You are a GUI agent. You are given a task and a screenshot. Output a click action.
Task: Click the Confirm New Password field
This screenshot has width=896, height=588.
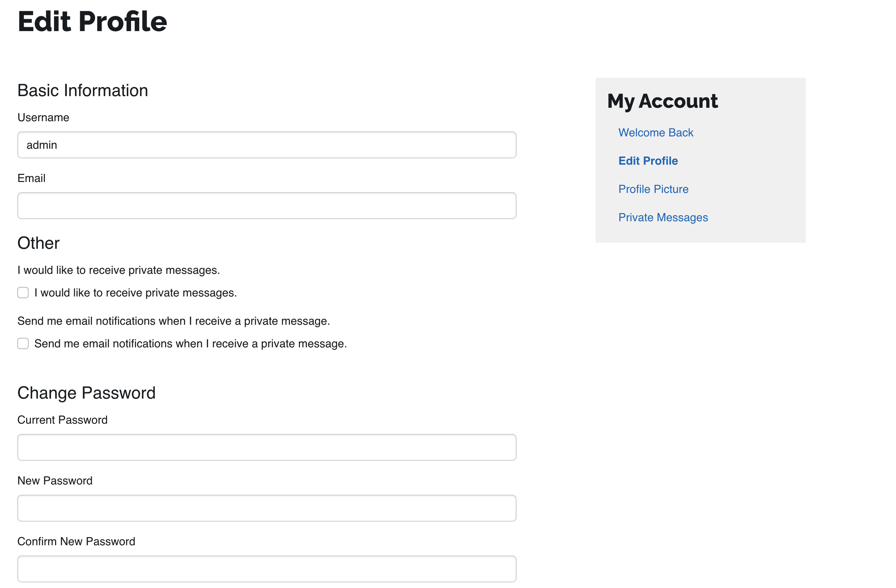tap(267, 569)
